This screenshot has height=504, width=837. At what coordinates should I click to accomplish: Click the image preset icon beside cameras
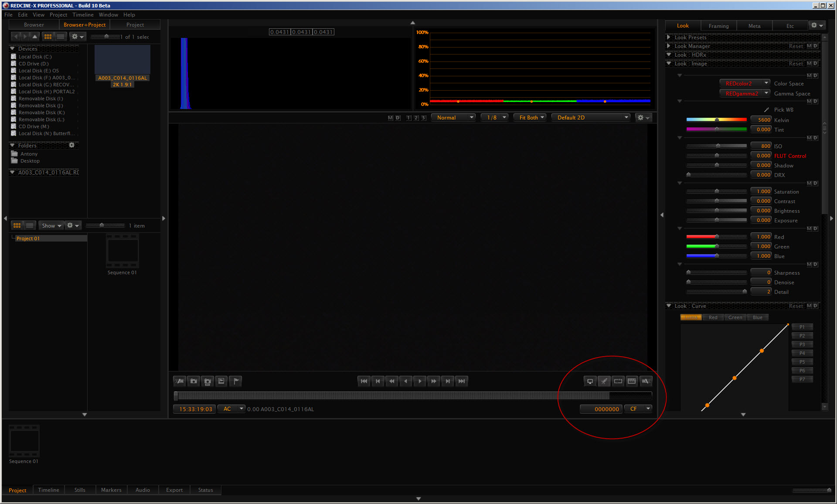point(221,381)
